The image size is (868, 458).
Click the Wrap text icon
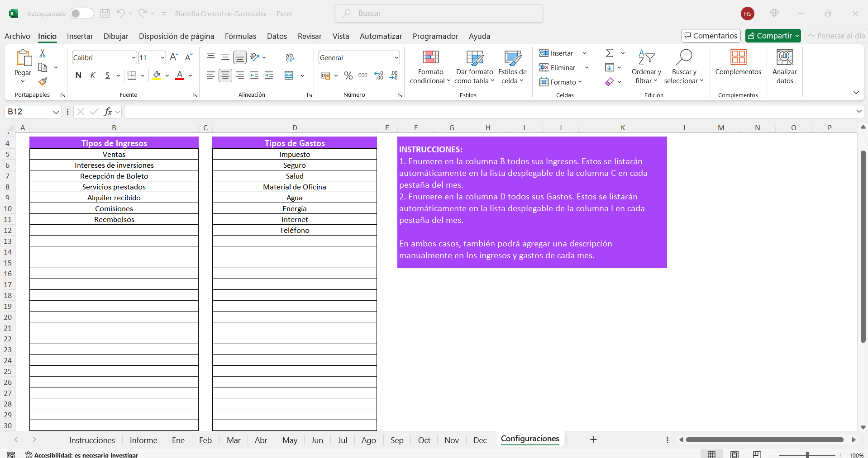click(290, 57)
